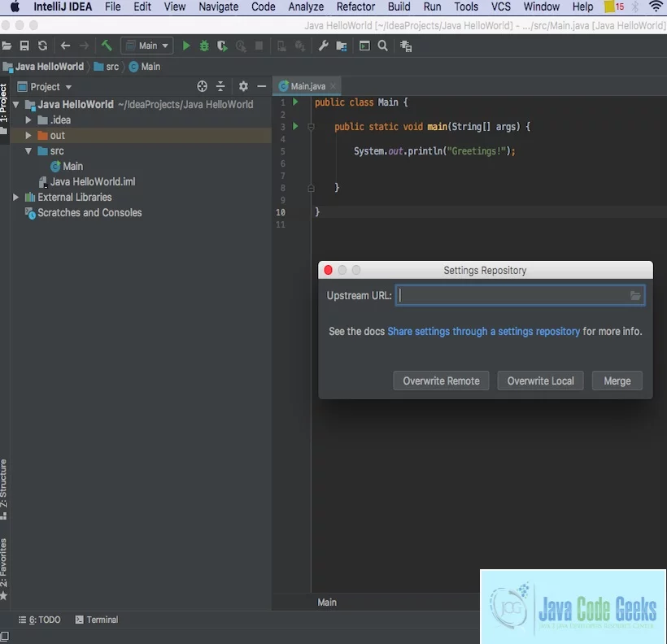Open the Main run configuration dropdown
Screen dimensions: 667x644
tap(147, 46)
